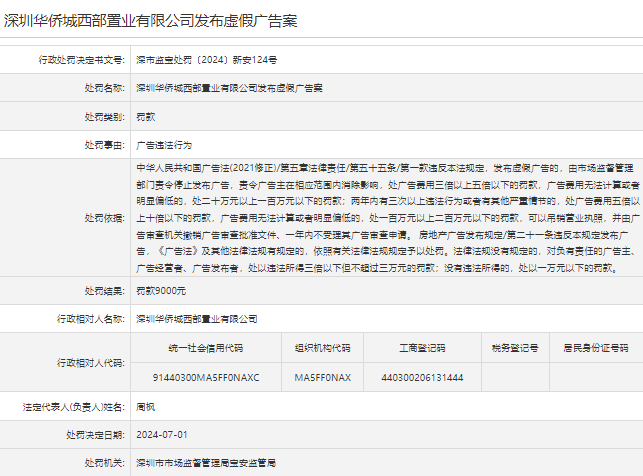643x476 pixels.
Task: Click the company name in the 行政相对人名称 row
Action: pos(197,319)
